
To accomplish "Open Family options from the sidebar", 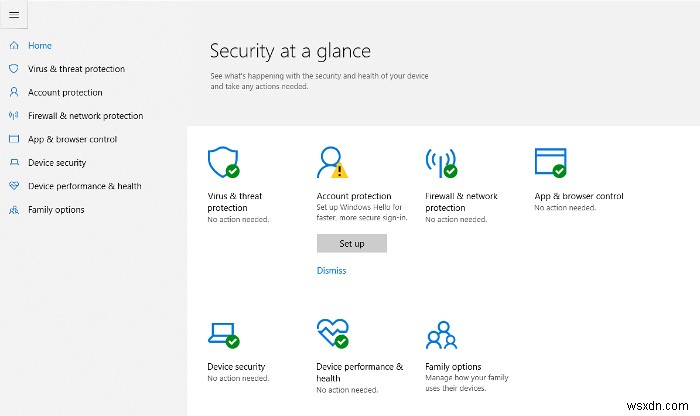I will pos(56,209).
